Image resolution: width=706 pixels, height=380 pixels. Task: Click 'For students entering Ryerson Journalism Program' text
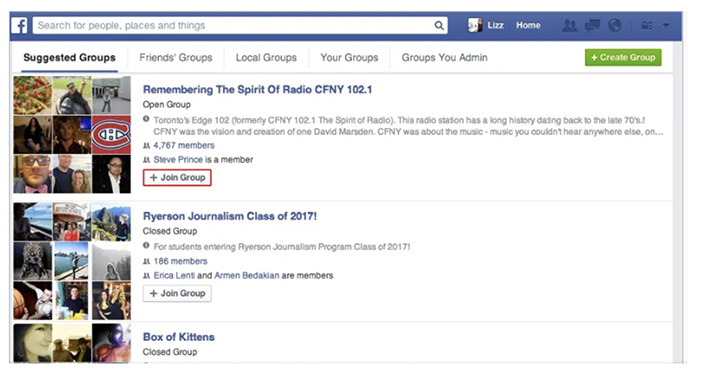pos(282,247)
